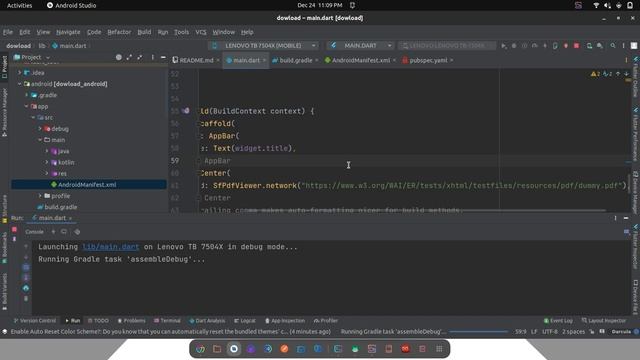The image size is (640, 360).
Task: Click the attach debugger phone icon
Action: pyautogui.click(x=555, y=46)
